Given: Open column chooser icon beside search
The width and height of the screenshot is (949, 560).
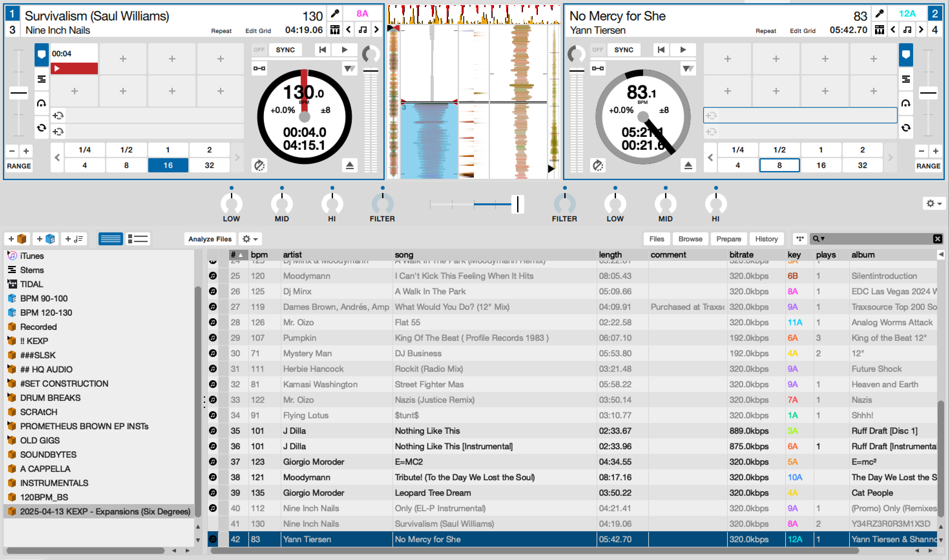Looking at the screenshot, I should 799,239.
